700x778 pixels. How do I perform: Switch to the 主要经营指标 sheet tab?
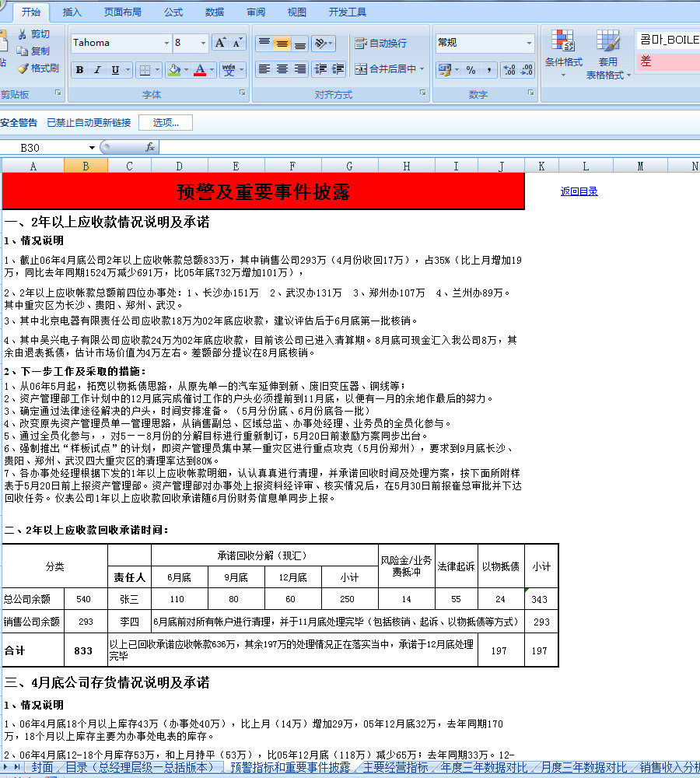click(395, 767)
